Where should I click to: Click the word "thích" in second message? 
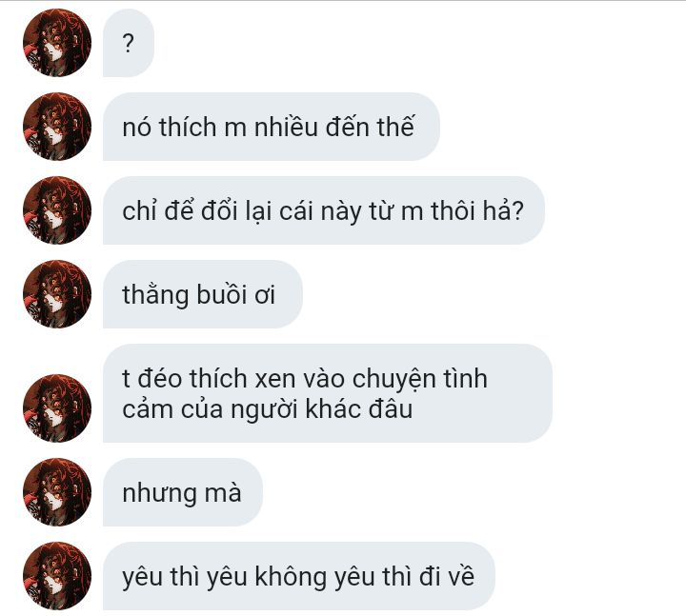point(188,128)
